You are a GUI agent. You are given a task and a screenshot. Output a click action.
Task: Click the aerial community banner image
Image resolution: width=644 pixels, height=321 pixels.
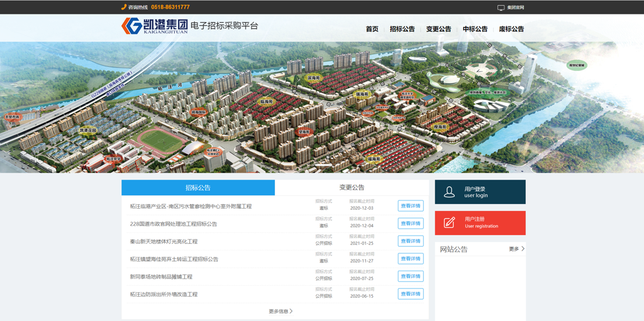tap(322, 107)
